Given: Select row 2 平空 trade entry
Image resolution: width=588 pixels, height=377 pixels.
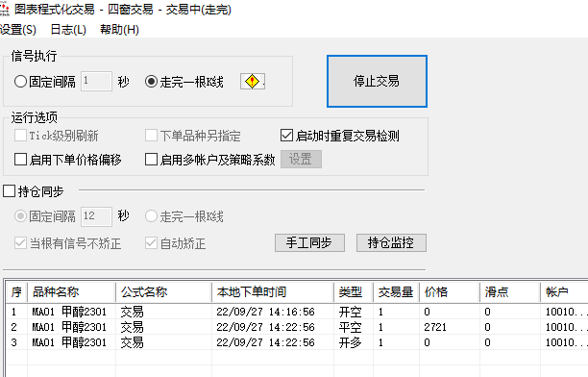Looking at the screenshot, I should [x=296, y=327].
